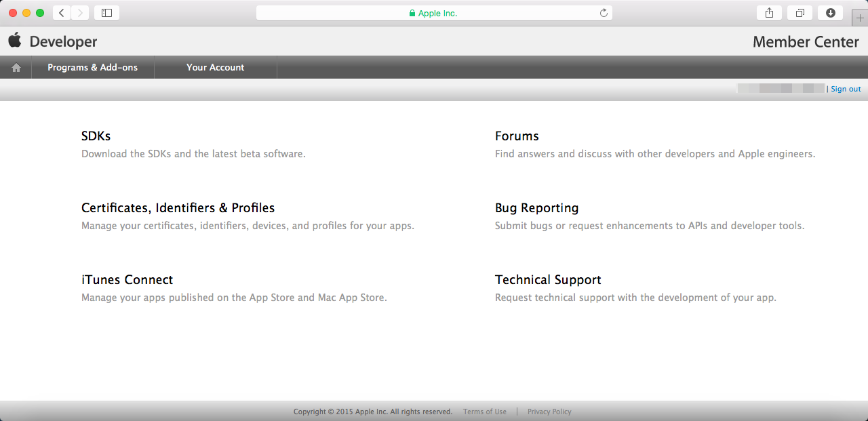868x421 pixels.
Task: Show all tabs overview
Action: [800, 13]
